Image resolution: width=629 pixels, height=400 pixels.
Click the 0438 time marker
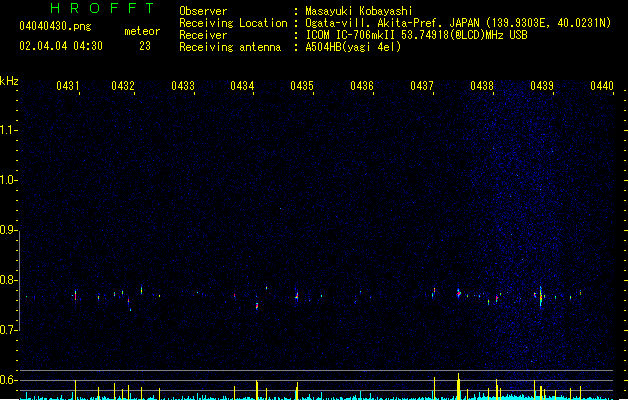tap(482, 86)
